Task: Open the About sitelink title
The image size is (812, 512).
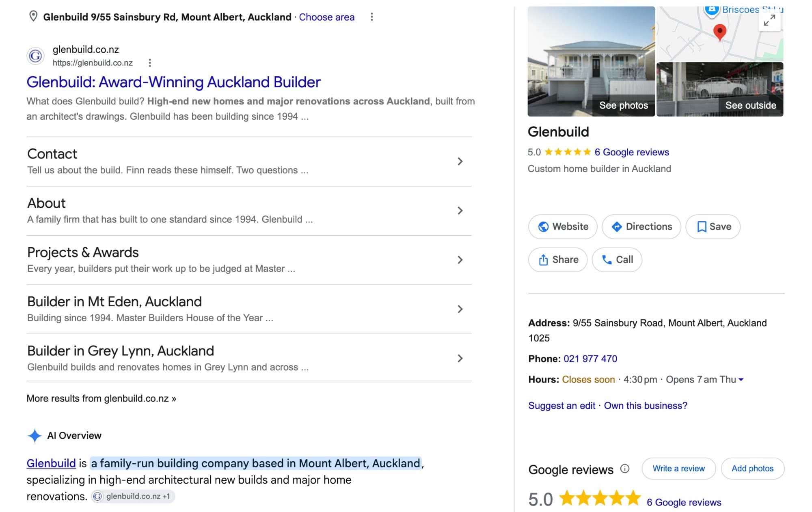Action: tap(46, 203)
